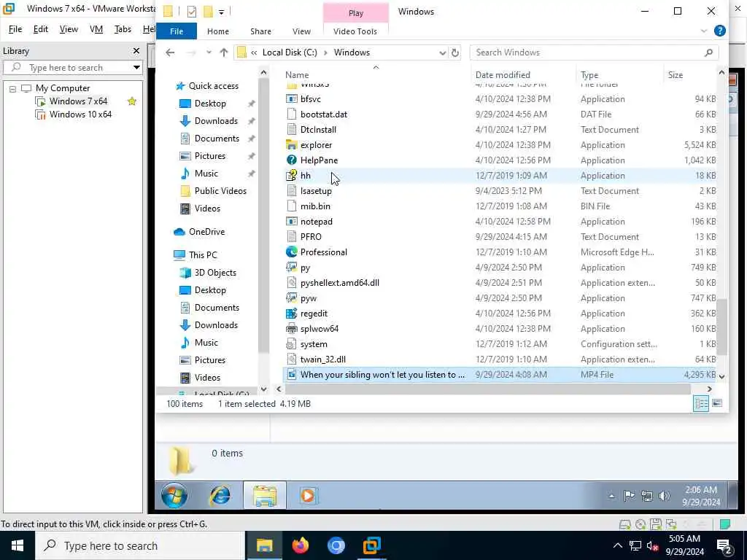Click the file list vertical scrollbar thumb
747x560 pixels.
pyautogui.click(x=721, y=326)
